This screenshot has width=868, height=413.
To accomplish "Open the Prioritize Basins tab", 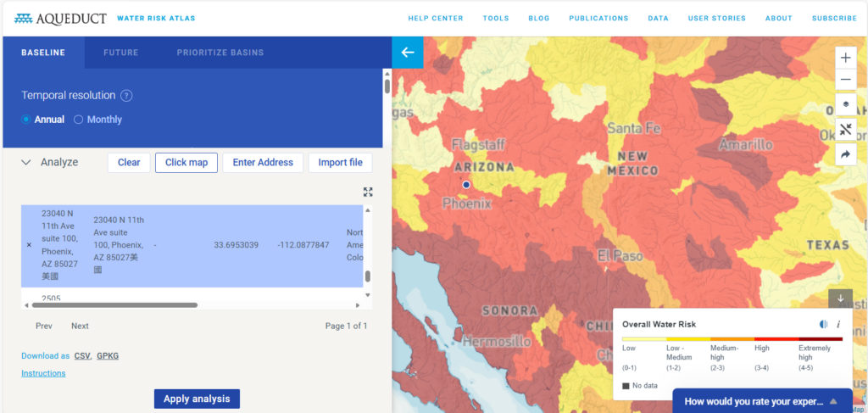I will click(220, 53).
